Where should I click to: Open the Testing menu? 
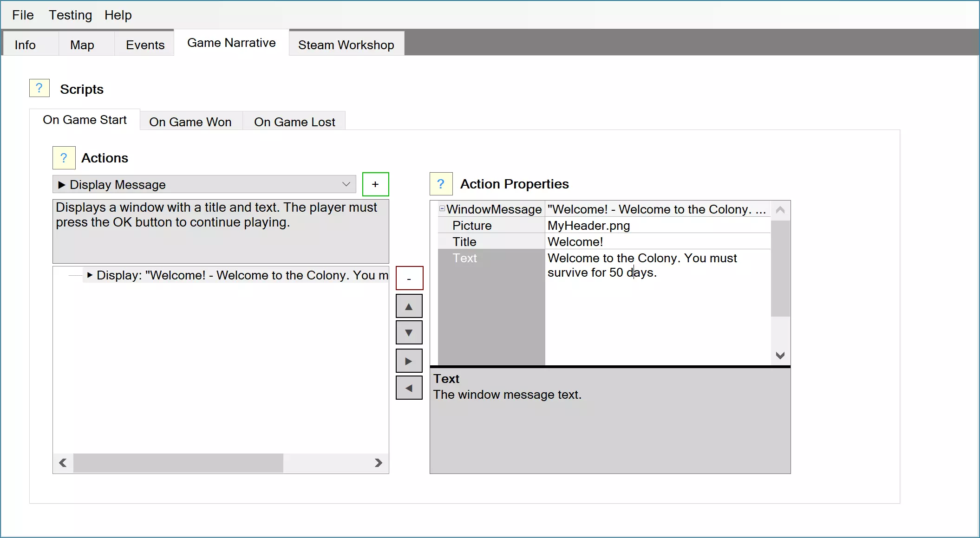[71, 15]
